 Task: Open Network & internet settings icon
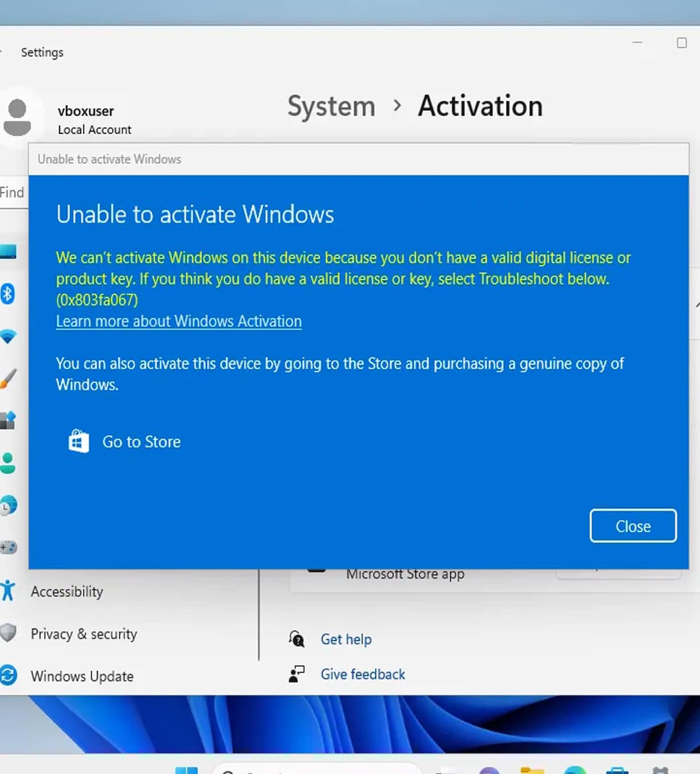[7, 336]
